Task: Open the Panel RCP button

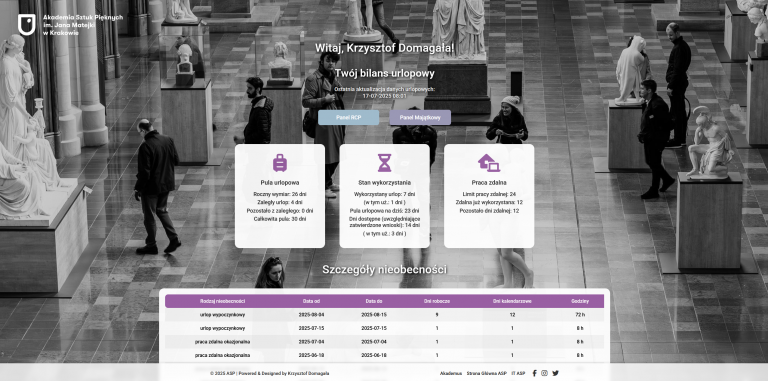Action: [x=348, y=118]
